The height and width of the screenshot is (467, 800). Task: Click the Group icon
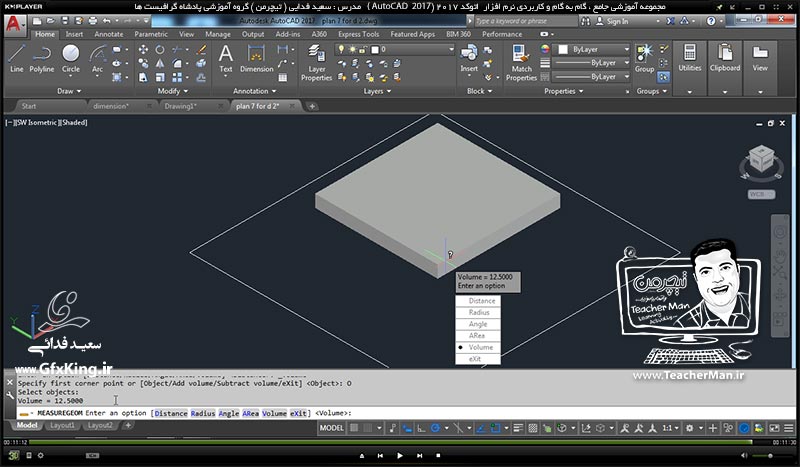point(644,59)
